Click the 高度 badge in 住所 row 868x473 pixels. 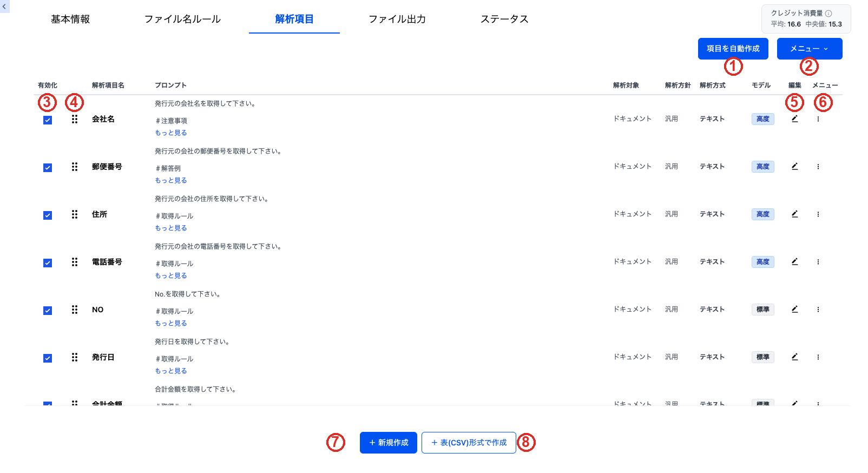click(x=763, y=214)
